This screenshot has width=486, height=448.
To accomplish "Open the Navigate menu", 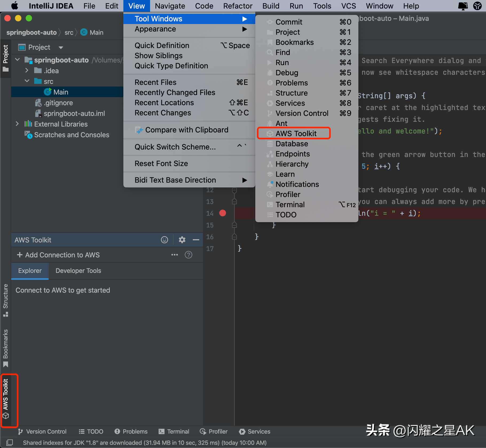I will click(x=170, y=6).
